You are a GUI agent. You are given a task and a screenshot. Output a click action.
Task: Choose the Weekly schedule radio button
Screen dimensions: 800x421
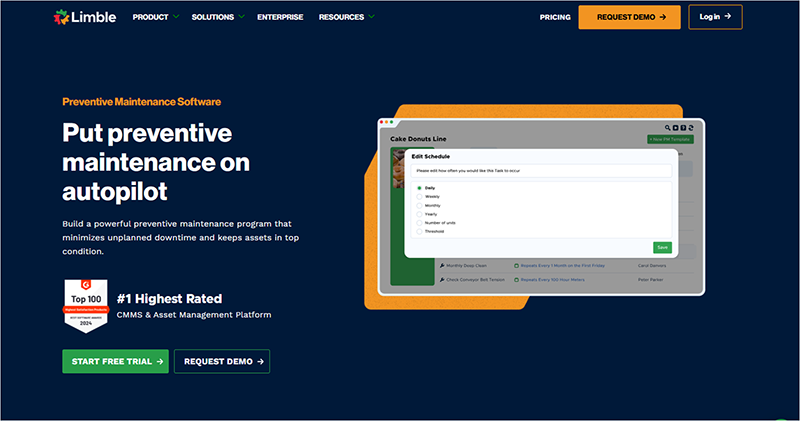tap(418, 197)
